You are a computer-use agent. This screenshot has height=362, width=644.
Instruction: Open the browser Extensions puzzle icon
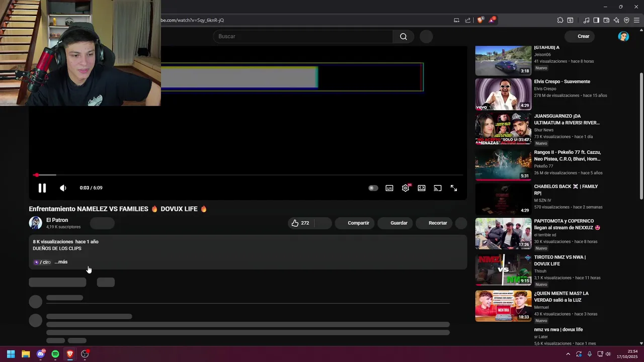tap(560, 20)
